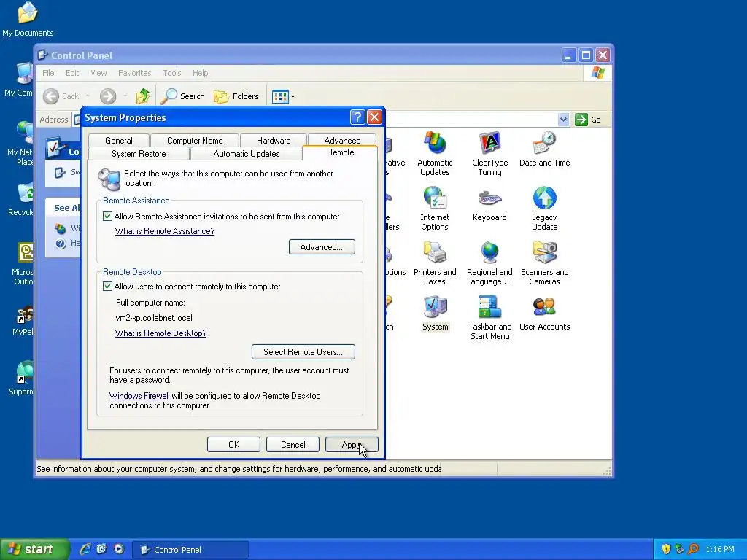This screenshot has height=560, width=747.
Task: Open the View menu
Action: (x=98, y=73)
